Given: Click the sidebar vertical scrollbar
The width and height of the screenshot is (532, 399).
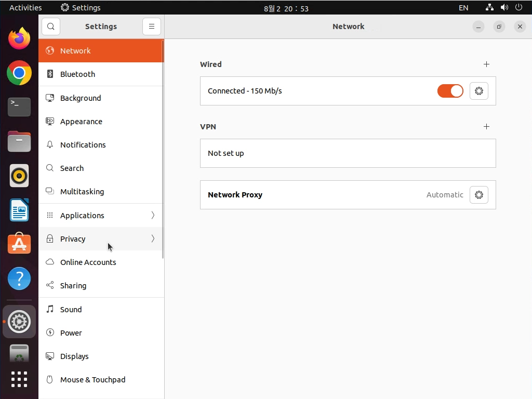Looking at the screenshot, I should coord(163,149).
